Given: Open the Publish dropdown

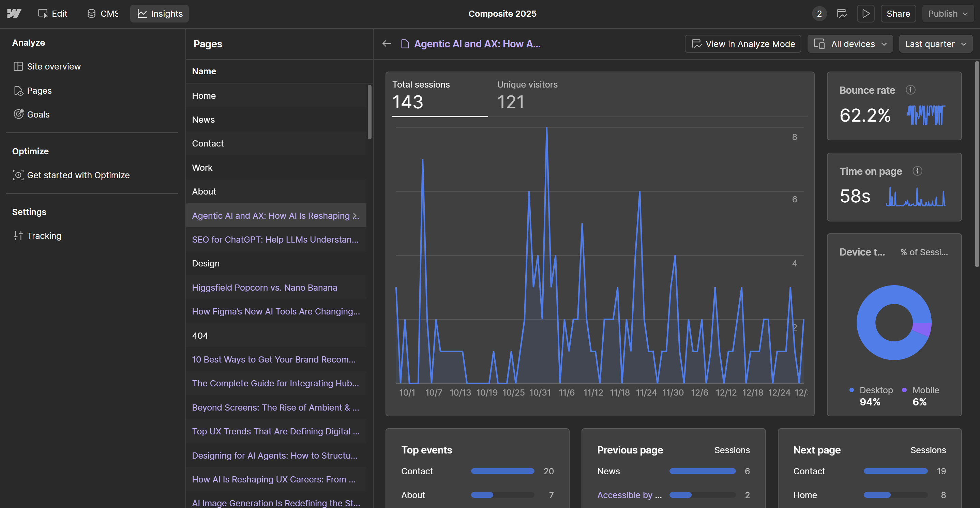Looking at the screenshot, I should click(947, 13).
